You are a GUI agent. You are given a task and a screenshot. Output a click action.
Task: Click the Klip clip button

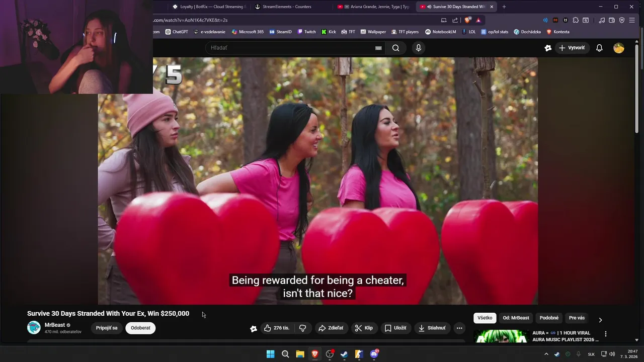pyautogui.click(x=364, y=328)
